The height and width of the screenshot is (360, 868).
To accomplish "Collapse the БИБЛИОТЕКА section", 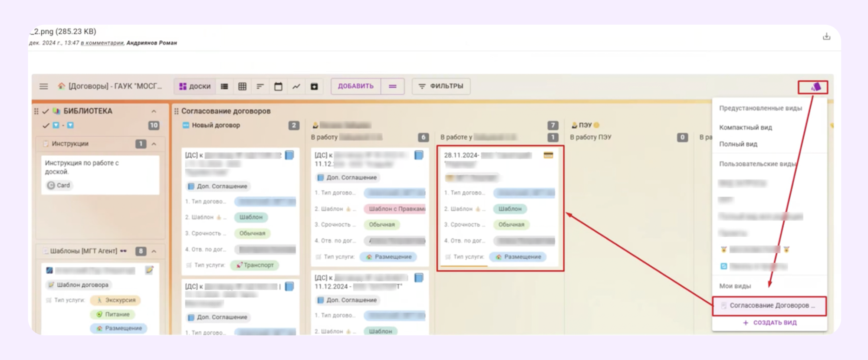I will [154, 111].
